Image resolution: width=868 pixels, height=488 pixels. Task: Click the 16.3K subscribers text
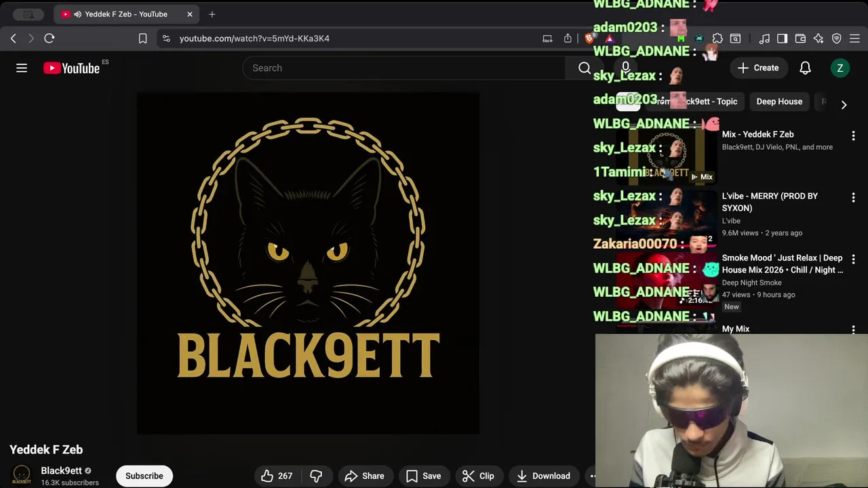tap(70, 483)
